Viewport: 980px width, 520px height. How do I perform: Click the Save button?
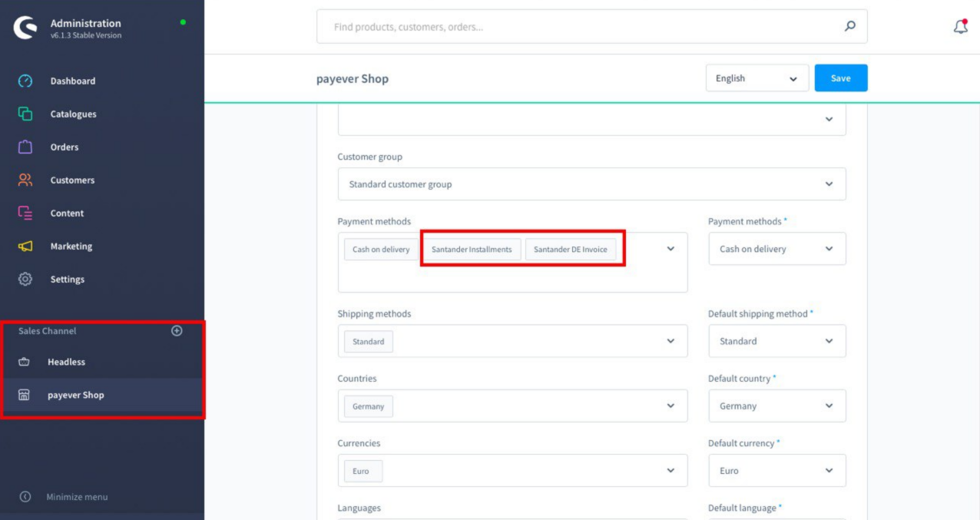[841, 78]
